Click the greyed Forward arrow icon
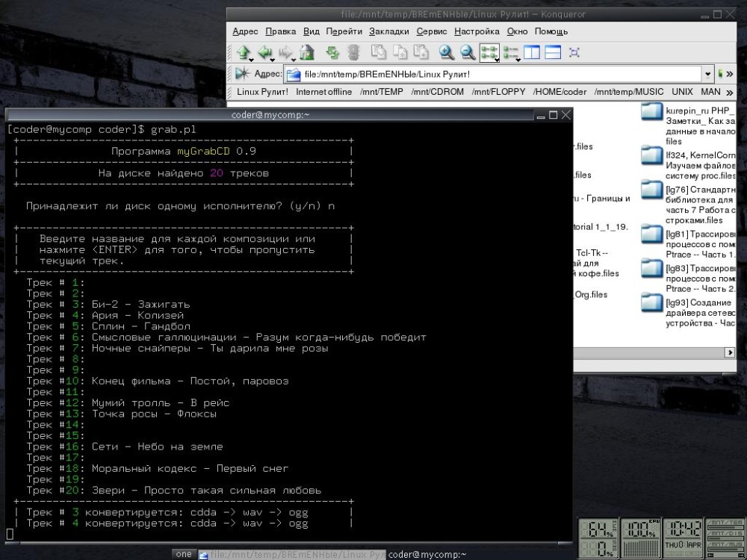Image resolution: width=747 pixels, height=560 pixels. [285, 52]
